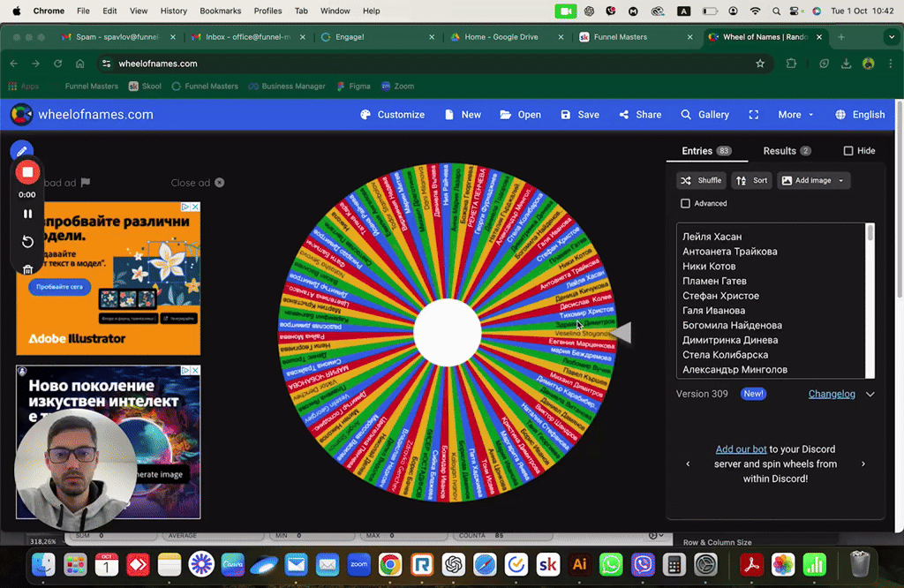Open the Add our bot link
Screen dimensions: 904x588
pos(741,449)
